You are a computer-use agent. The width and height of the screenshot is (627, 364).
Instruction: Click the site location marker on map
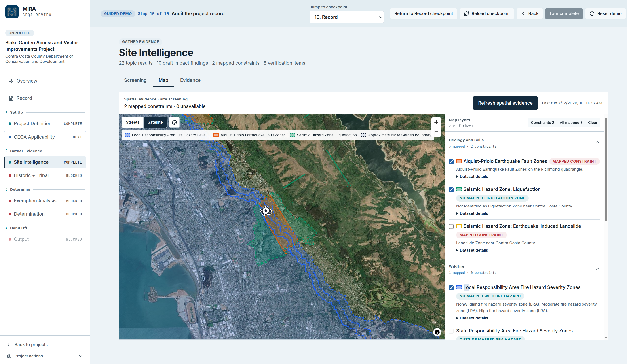(x=266, y=211)
